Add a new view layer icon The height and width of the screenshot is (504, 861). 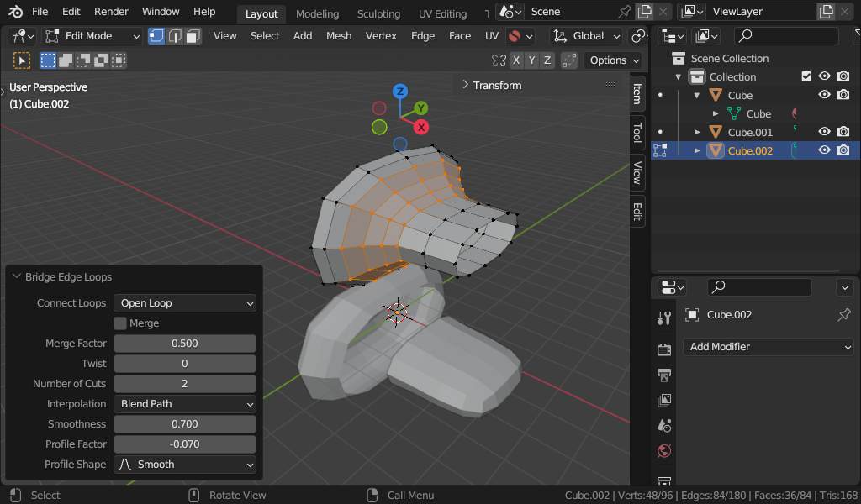(x=826, y=12)
